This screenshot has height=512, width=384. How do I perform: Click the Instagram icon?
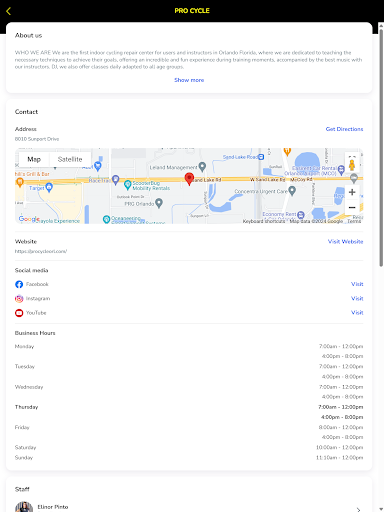point(19,299)
